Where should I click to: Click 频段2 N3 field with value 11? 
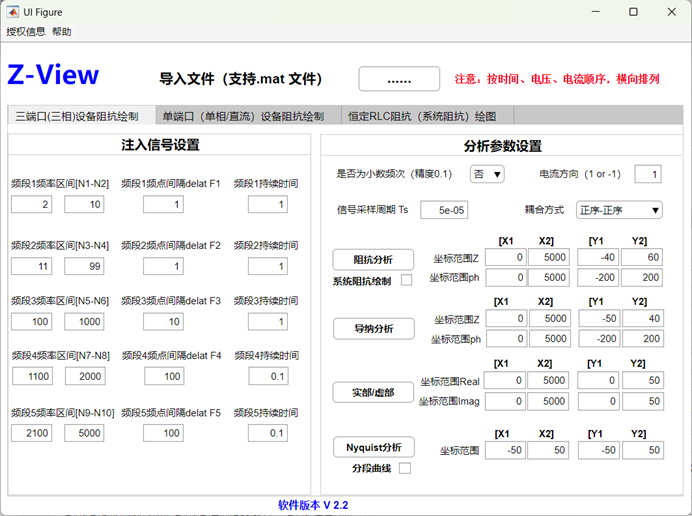tap(31, 266)
